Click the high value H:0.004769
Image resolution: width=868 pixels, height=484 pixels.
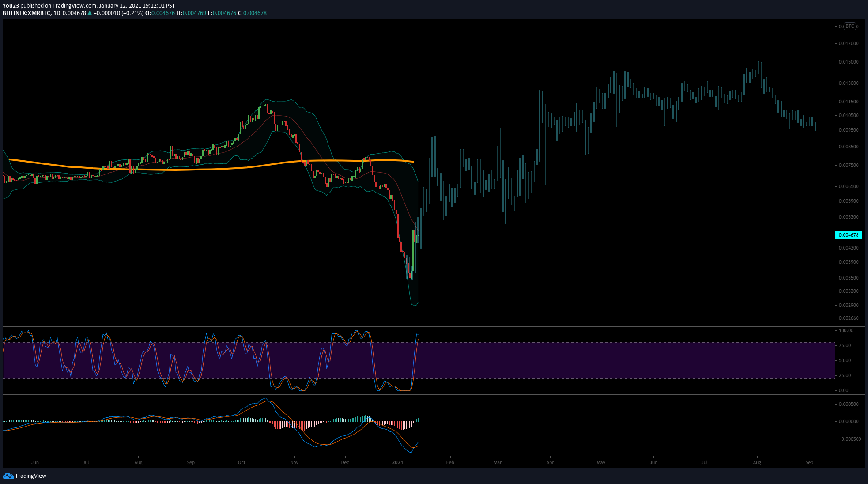(191, 13)
